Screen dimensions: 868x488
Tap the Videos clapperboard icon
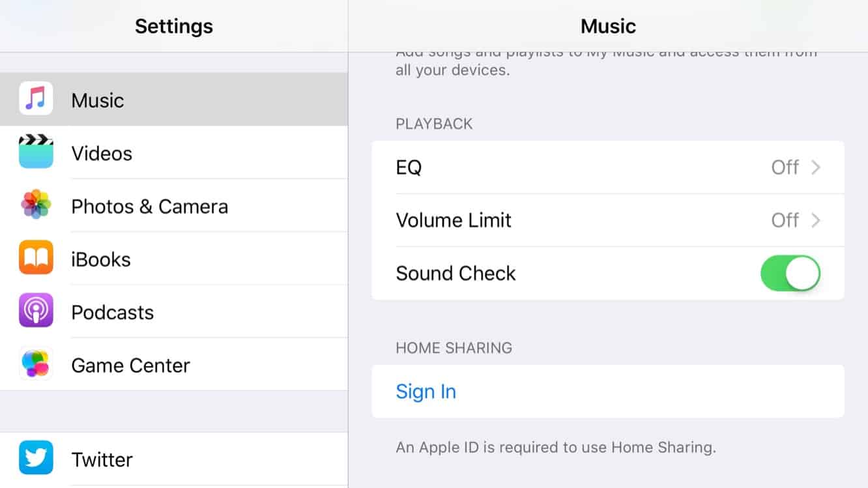[36, 152]
